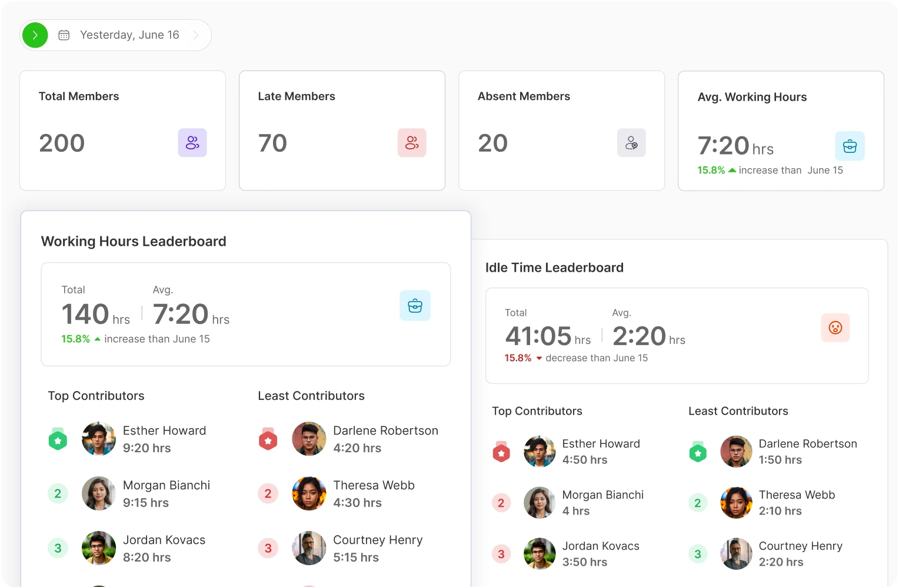This screenshot has height=588, width=899.
Task: Open Courtney Henry's avatar in Idle Time Leaderboard
Action: (x=736, y=554)
